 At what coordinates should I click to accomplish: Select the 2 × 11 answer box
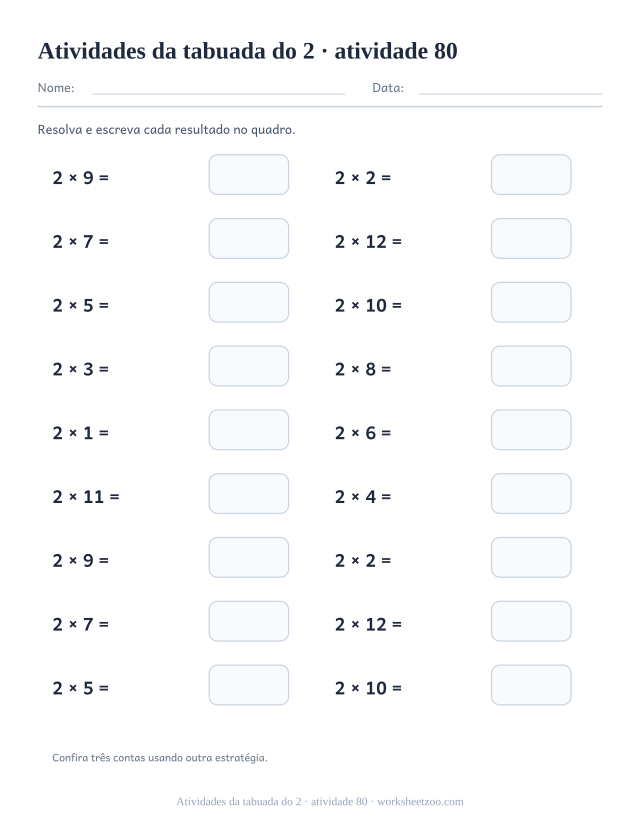pyautogui.click(x=249, y=494)
